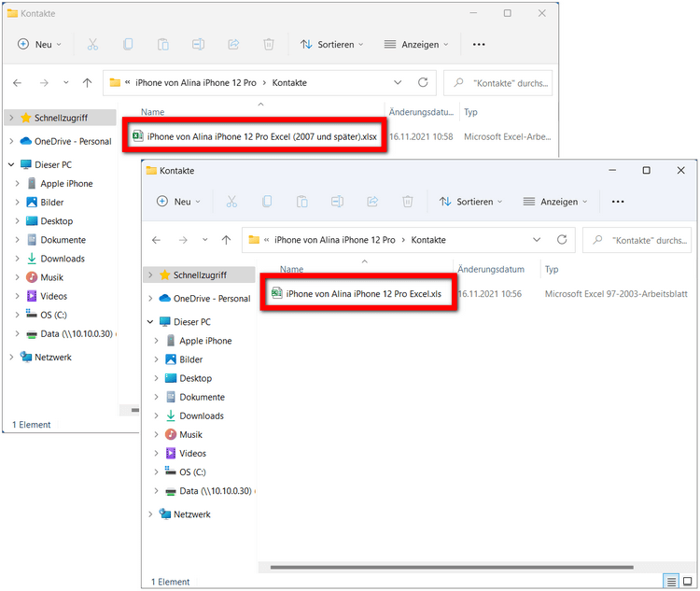Image resolution: width=700 pixels, height=591 pixels.
Task: Expand OneDrive - Personal in back window
Action: [11, 141]
